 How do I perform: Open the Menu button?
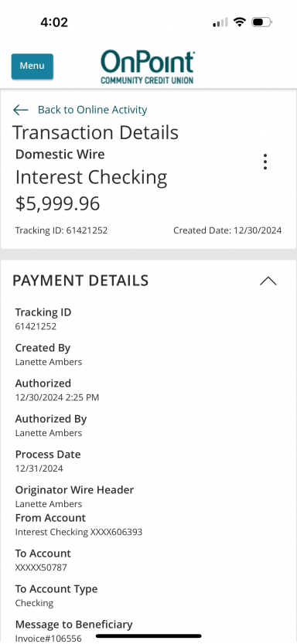coord(32,66)
